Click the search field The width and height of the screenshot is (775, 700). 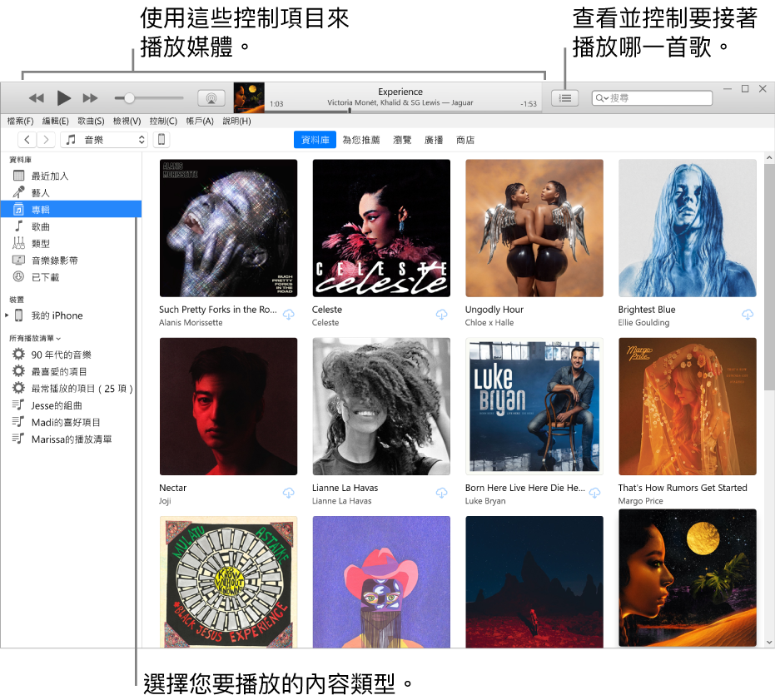coord(652,98)
